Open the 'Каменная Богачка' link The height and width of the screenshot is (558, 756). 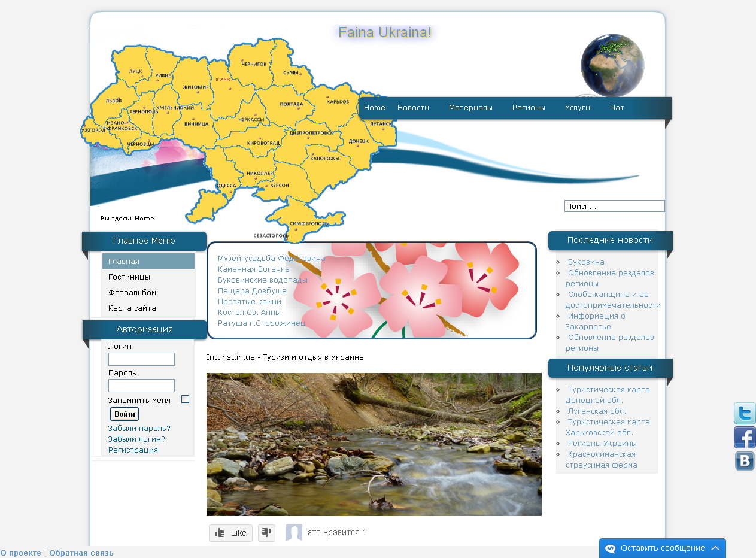click(x=254, y=269)
